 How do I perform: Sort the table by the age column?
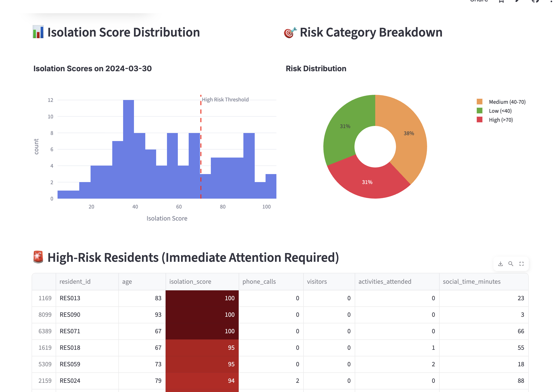click(127, 281)
